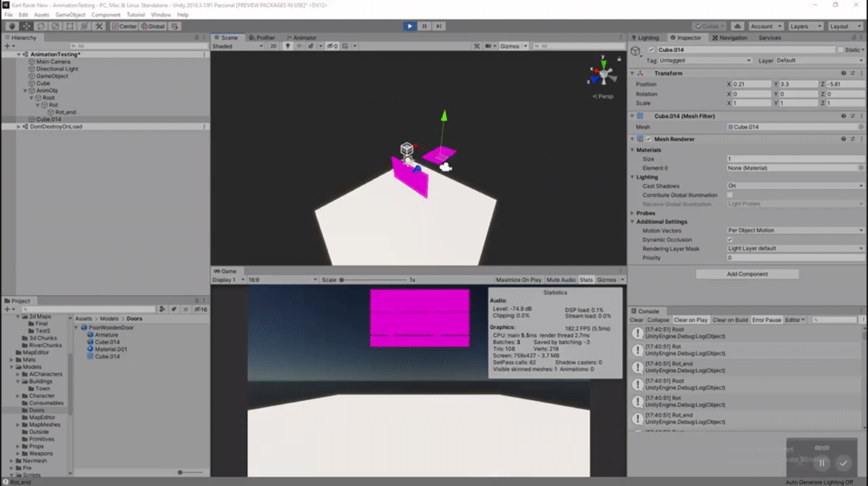This screenshot has height=486, width=868.
Task: Toggle Scene view grid icon
Action: point(345,46)
